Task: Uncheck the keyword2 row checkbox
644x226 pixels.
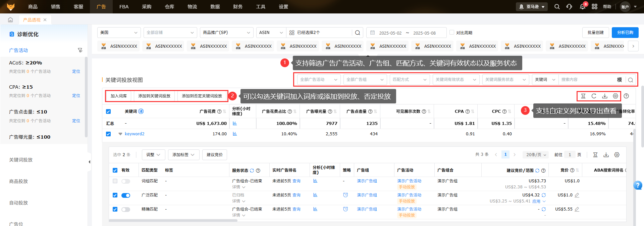Action: point(108,134)
